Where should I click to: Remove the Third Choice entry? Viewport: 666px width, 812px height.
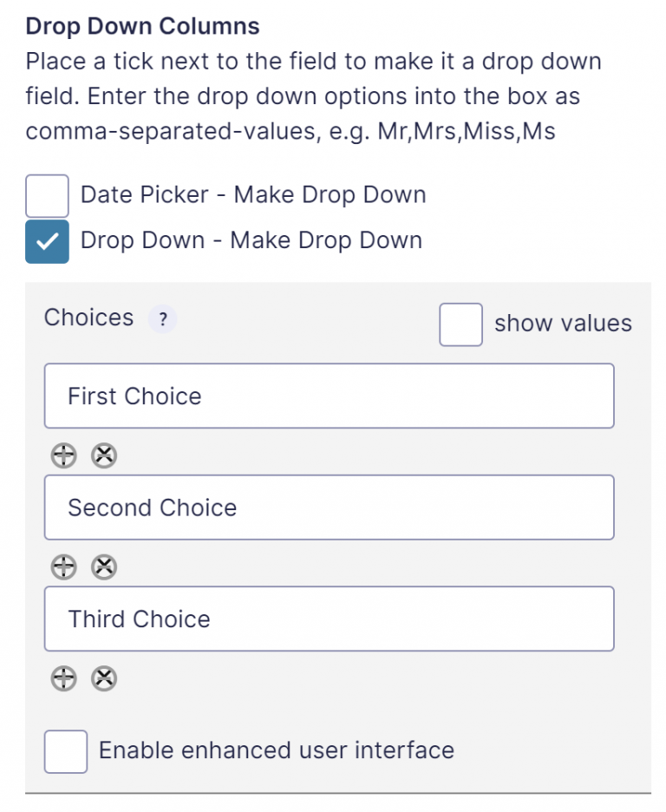click(104, 678)
